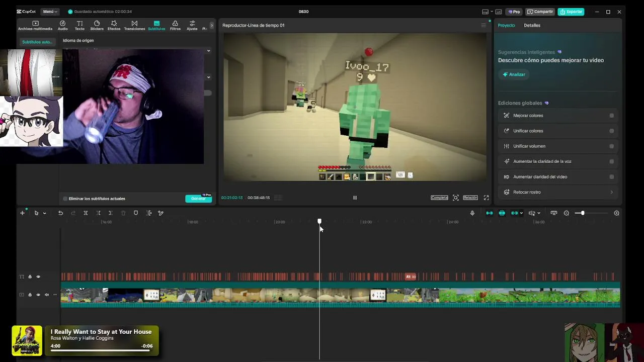Open the Menú dropdown
This screenshot has height=362, width=644.
point(49,12)
